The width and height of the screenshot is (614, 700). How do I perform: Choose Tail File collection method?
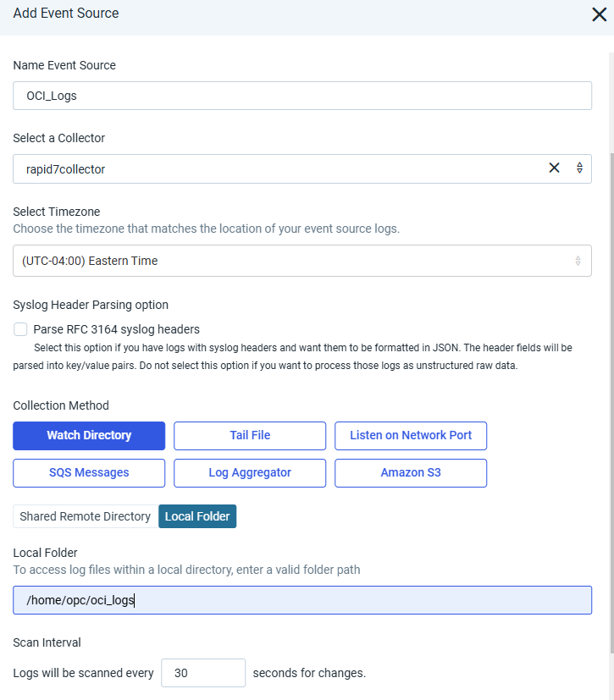[x=250, y=436]
